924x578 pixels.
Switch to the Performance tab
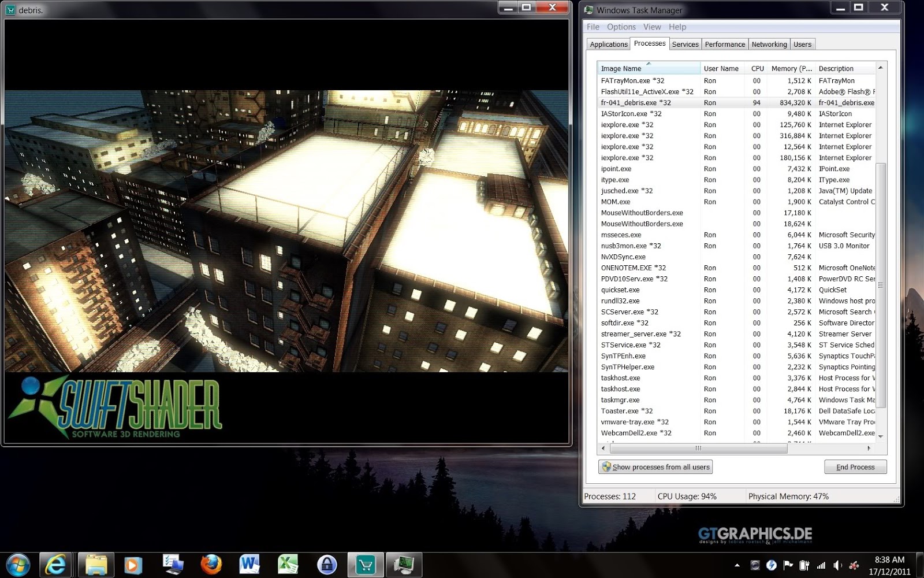(725, 45)
